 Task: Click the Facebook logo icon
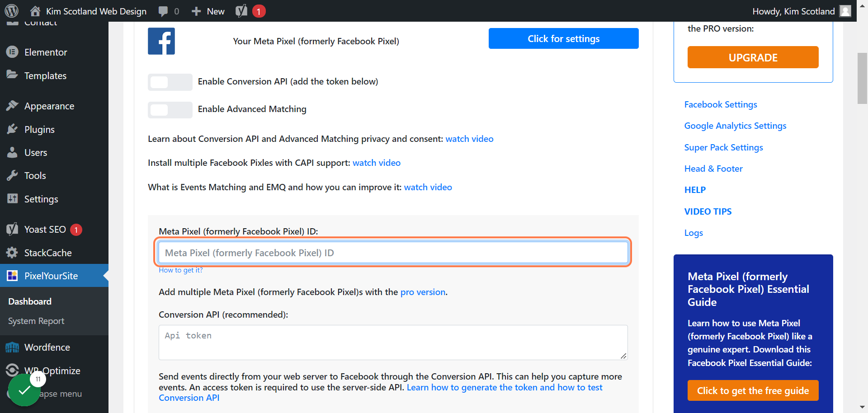tap(161, 41)
